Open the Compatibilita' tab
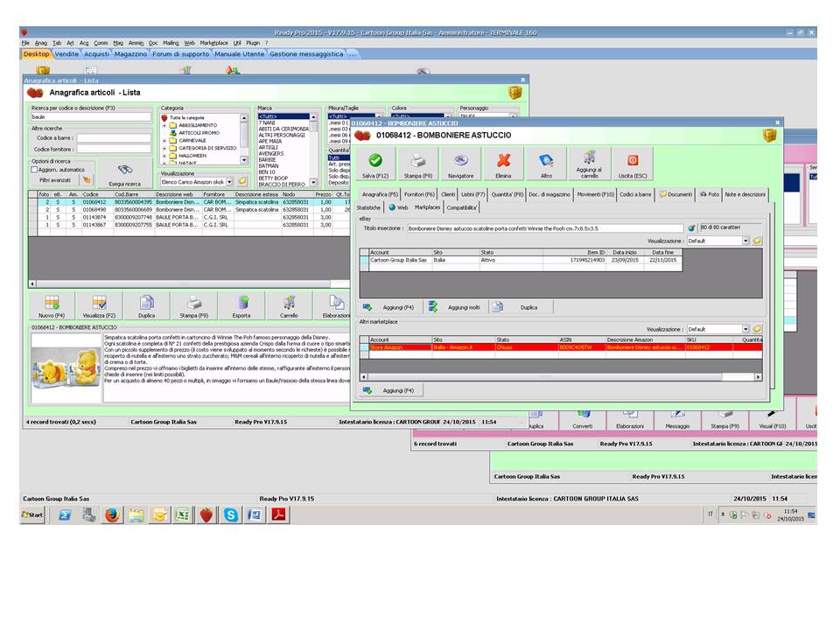 coord(461,207)
